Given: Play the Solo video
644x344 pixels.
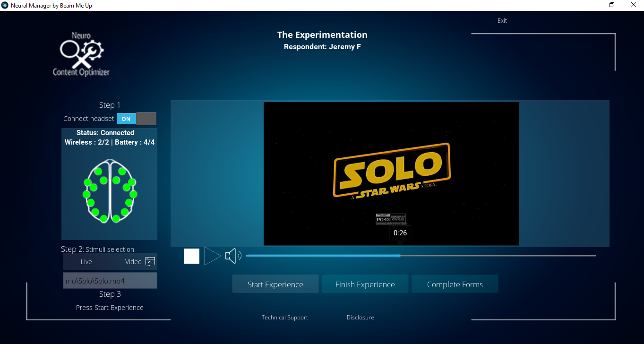Looking at the screenshot, I should 212,256.
